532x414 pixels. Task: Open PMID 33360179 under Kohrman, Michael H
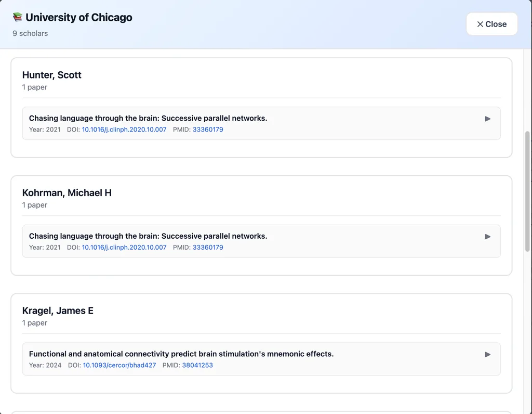click(208, 247)
